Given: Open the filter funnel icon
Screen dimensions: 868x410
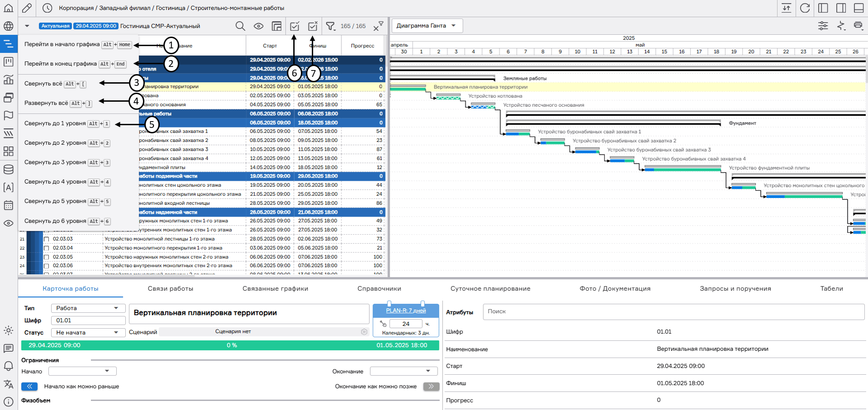Looking at the screenshot, I should 331,26.
